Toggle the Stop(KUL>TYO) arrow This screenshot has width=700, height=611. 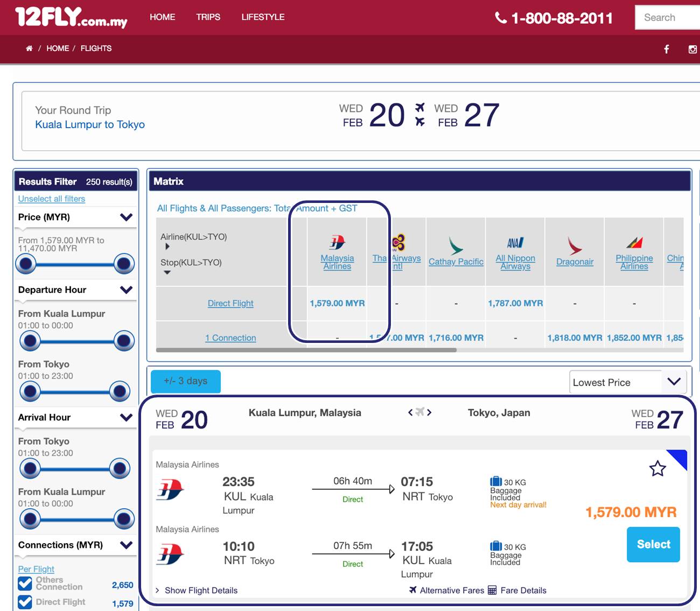167,272
